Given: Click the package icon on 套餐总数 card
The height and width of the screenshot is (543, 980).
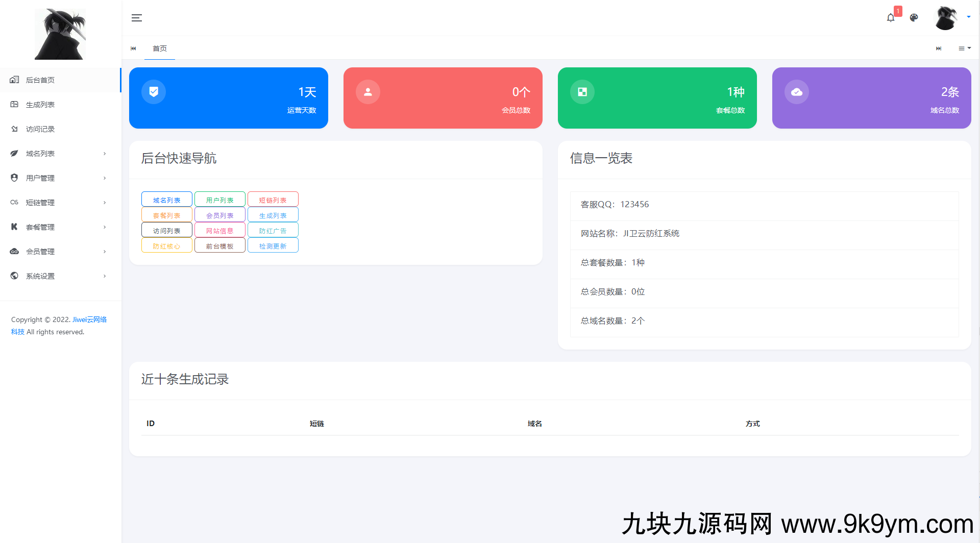Looking at the screenshot, I should [582, 92].
